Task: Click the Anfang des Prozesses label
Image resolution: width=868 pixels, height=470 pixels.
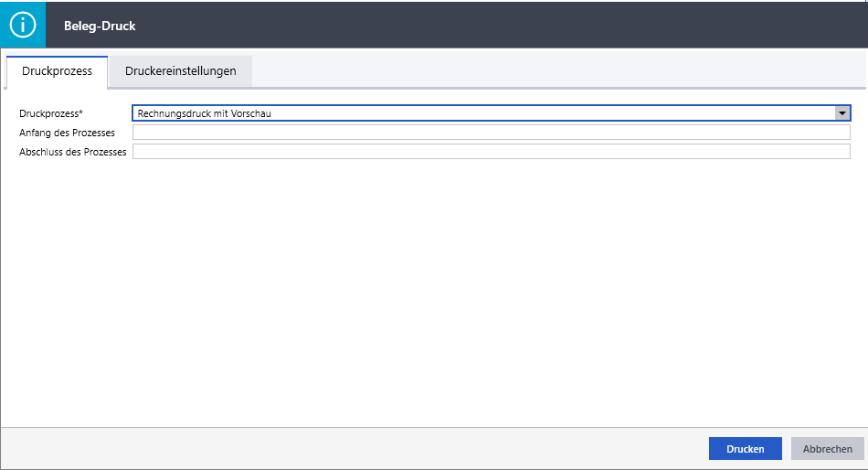Action: pos(67,133)
